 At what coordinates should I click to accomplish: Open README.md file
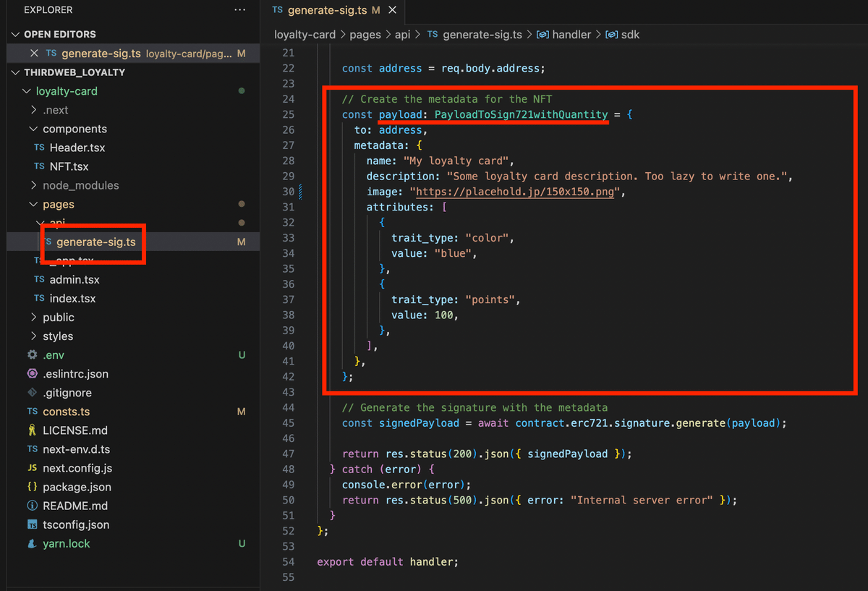click(x=75, y=505)
